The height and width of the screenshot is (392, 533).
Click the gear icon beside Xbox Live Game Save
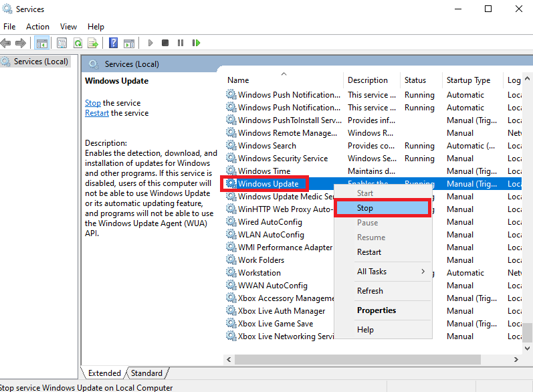click(x=231, y=324)
